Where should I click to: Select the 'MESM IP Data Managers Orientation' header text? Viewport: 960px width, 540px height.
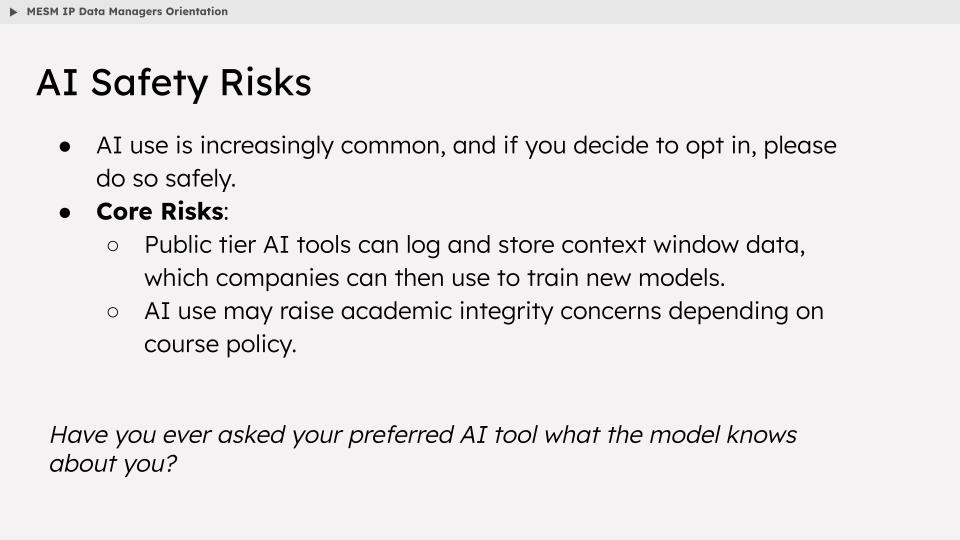pos(127,12)
